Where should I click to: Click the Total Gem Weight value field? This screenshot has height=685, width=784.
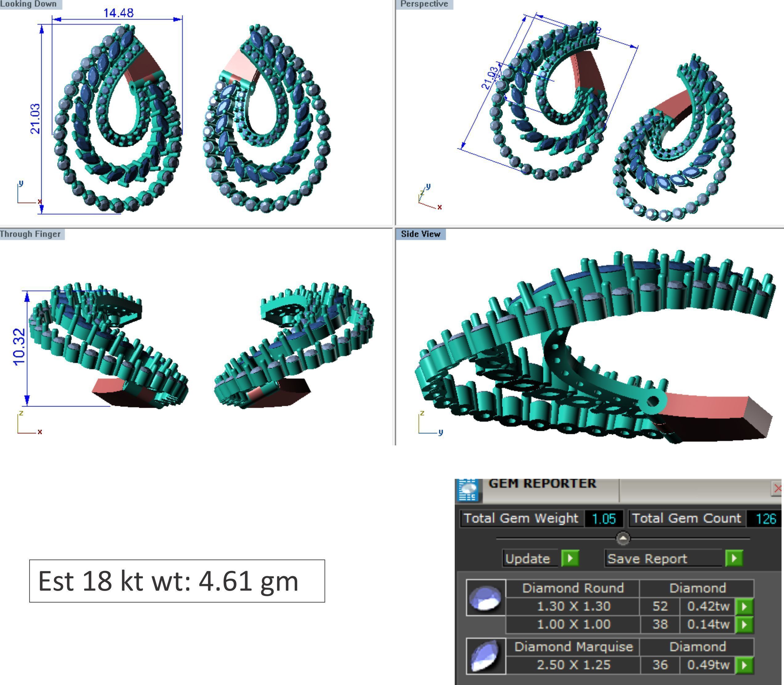[x=604, y=519]
